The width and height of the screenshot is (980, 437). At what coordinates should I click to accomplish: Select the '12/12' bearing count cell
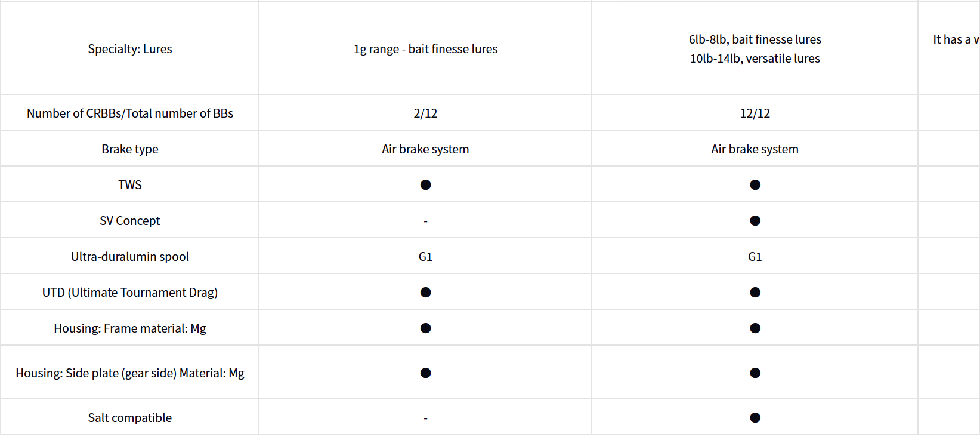pos(755,113)
